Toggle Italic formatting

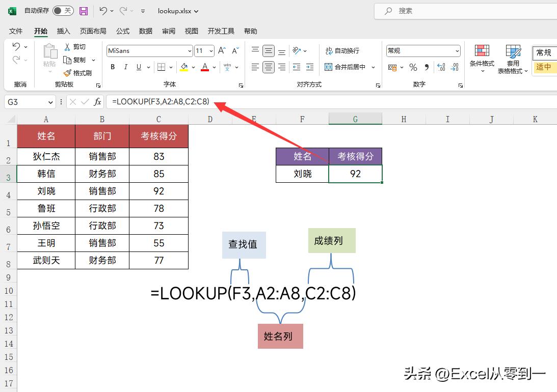125,67
